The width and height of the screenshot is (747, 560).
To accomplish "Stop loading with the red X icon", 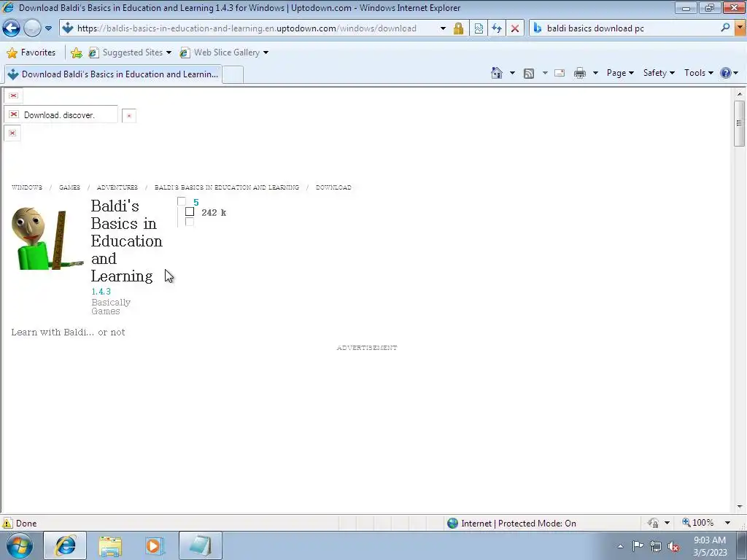I will pyautogui.click(x=515, y=28).
